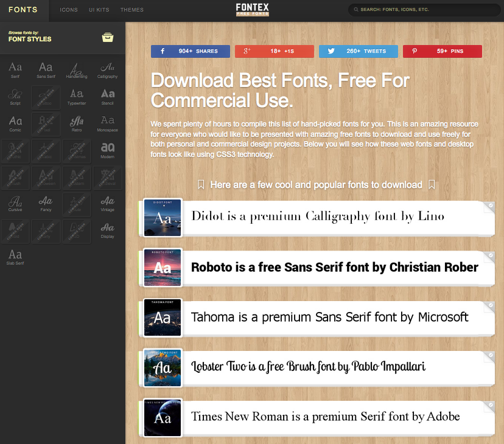Pin using the 59+ Pins button
The width and height of the screenshot is (504, 444).
tap(443, 51)
